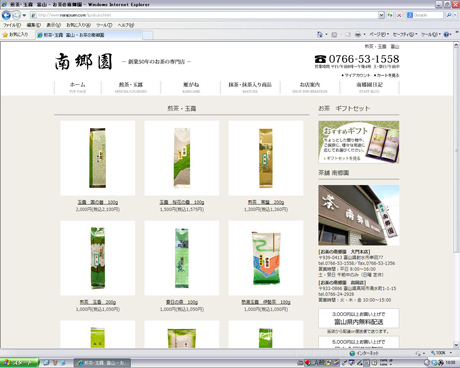Open the お店案内 navigation link
The width and height of the screenshot is (460, 368).
310,87
